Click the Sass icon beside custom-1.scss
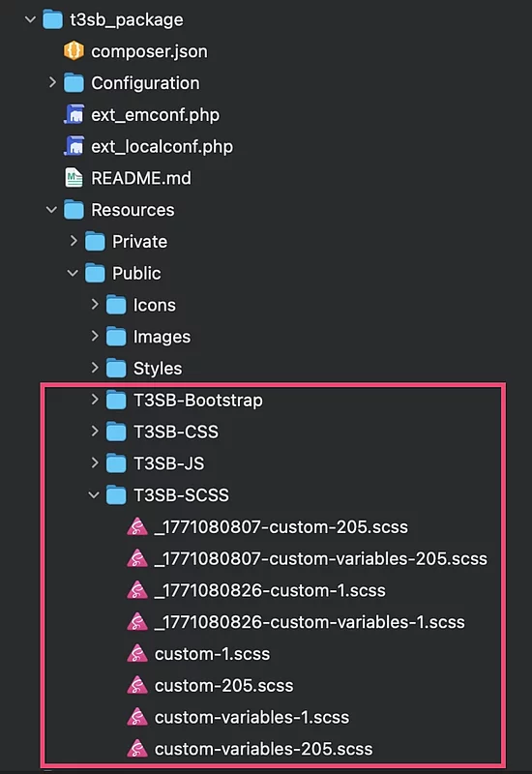This screenshot has width=532, height=774. (137, 654)
